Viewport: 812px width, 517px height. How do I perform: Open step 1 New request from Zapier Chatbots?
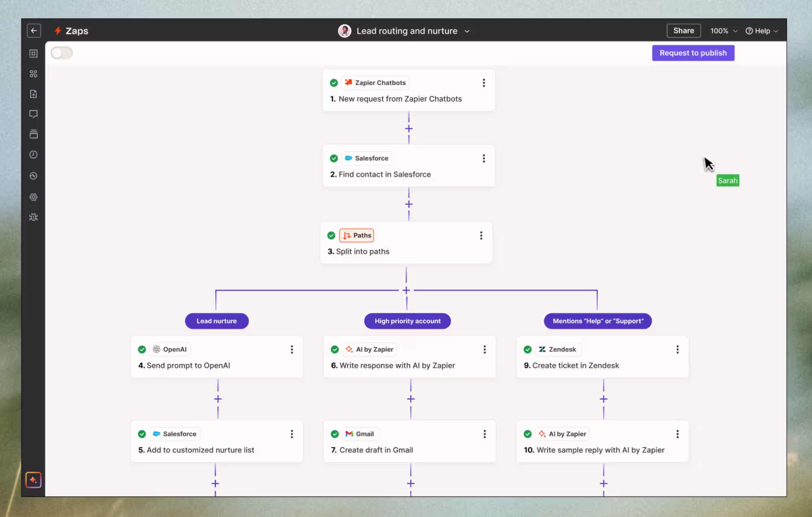tap(409, 91)
